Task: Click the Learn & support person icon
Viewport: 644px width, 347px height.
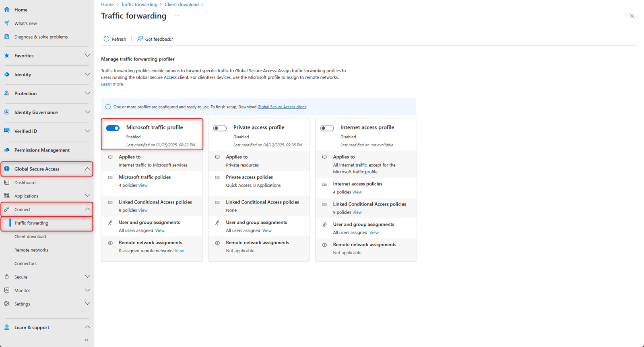Action: coord(7,327)
